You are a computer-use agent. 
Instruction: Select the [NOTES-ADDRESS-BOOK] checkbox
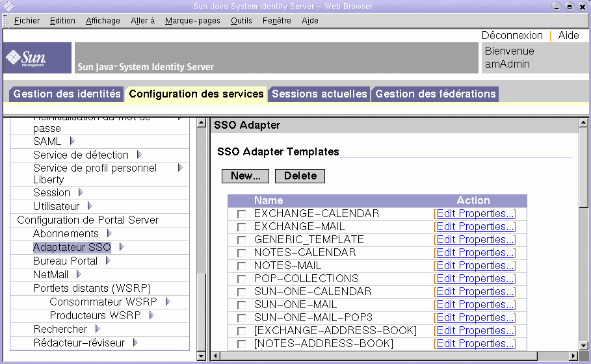coord(241,344)
